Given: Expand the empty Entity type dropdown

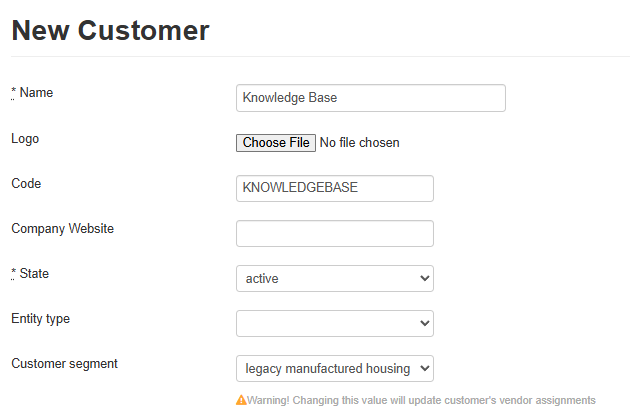Looking at the screenshot, I should 334,323.
